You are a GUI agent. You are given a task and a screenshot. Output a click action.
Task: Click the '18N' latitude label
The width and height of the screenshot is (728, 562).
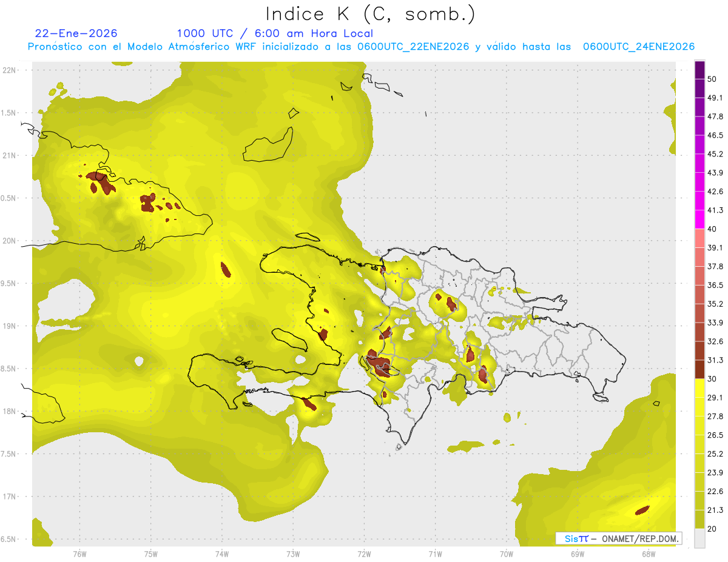(10, 412)
